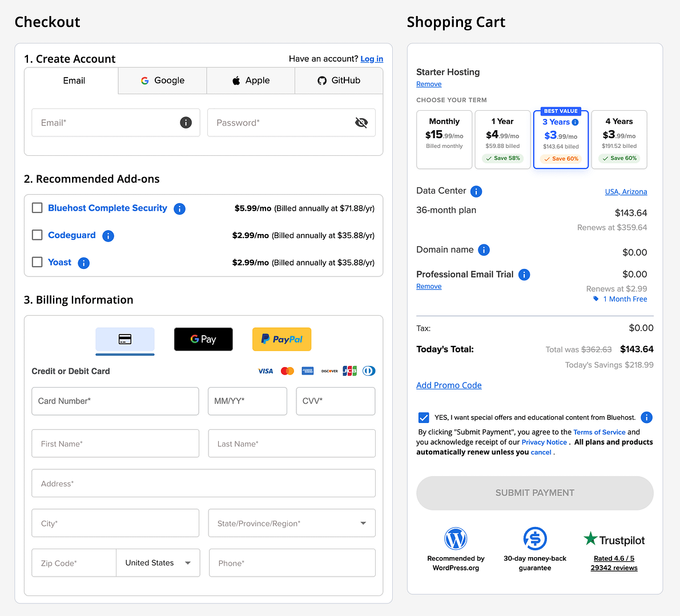Click the JCB card logo
The height and width of the screenshot is (616, 680).
point(349,371)
